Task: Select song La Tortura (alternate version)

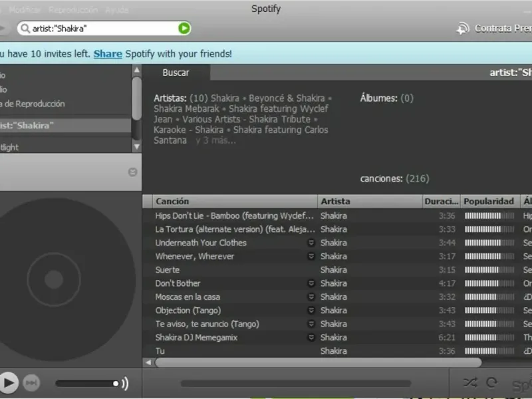Action: tap(235, 229)
